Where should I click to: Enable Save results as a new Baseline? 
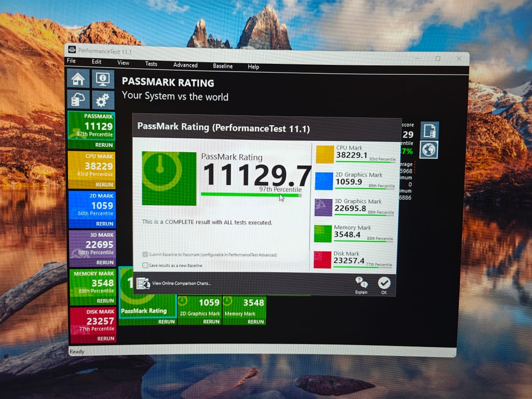pyautogui.click(x=145, y=265)
